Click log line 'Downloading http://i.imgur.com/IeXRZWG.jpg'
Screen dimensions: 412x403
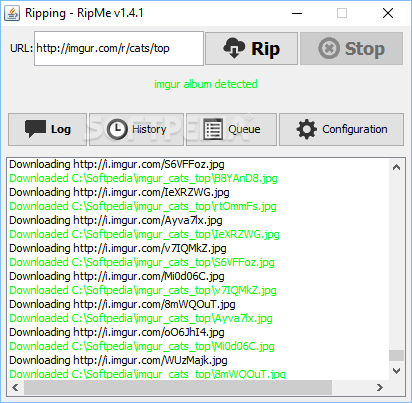(x=119, y=192)
